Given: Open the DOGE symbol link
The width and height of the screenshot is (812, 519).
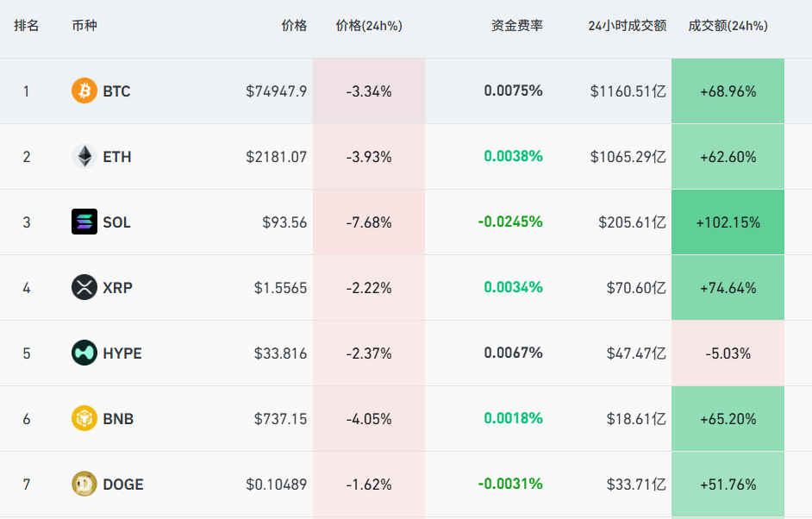Looking at the screenshot, I should pyautogui.click(x=123, y=485).
